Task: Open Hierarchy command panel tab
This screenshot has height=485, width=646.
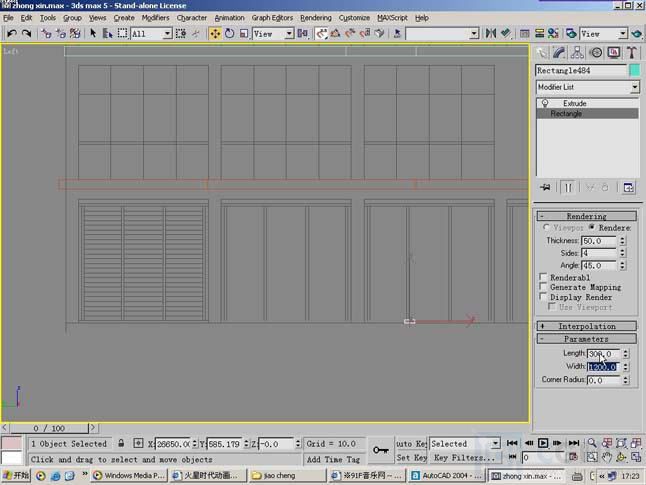Action: tap(577, 53)
